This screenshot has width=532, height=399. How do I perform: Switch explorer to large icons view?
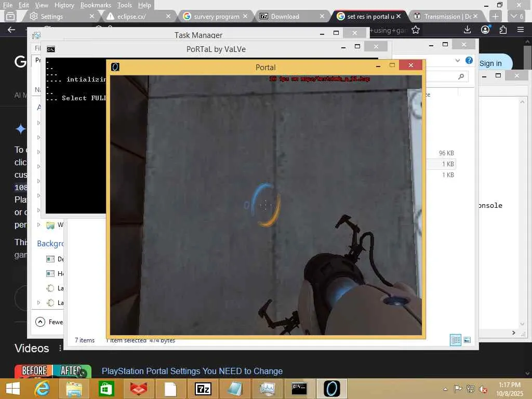click(x=467, y=340)
